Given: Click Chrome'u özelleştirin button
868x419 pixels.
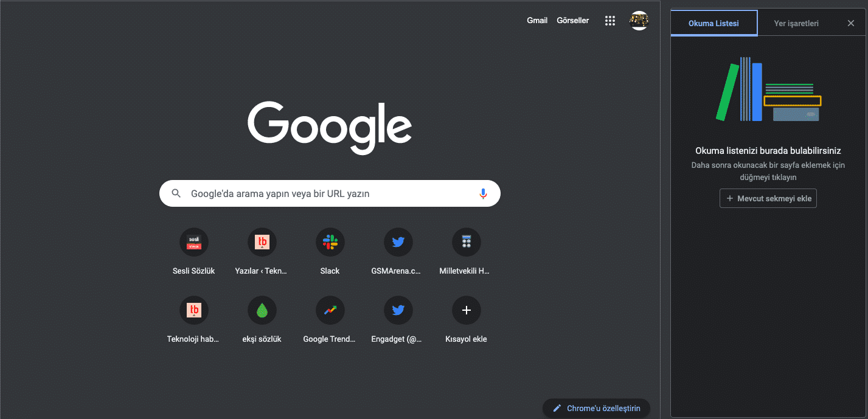Looking at the screenshot, I should click(596, 408).
